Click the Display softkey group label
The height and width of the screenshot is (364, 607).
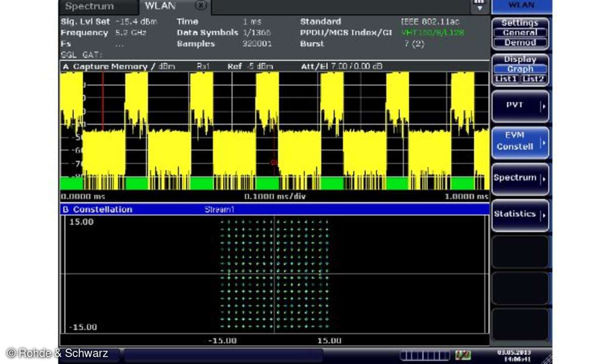520,60
